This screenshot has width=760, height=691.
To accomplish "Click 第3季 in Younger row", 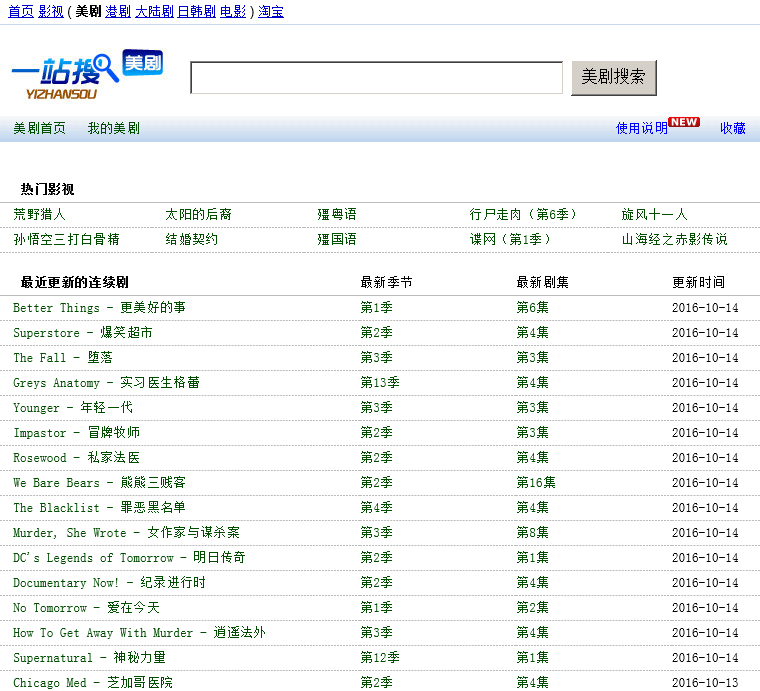I will point(377,408).
